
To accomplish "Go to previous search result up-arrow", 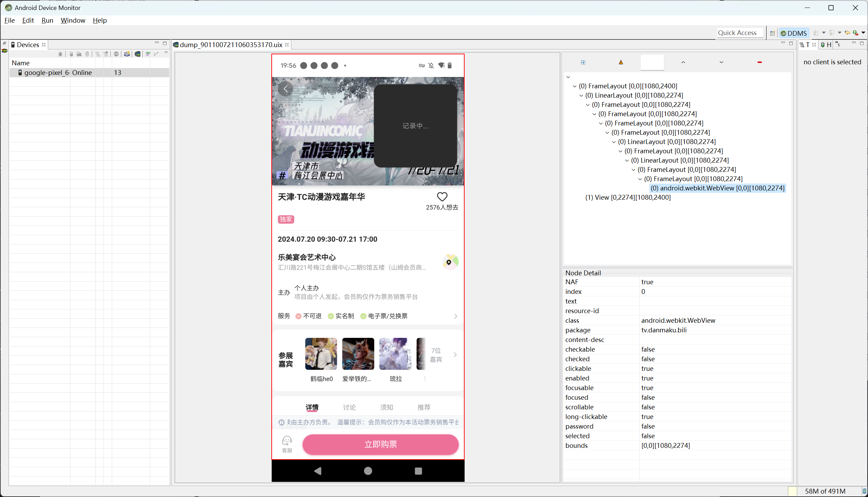I will coord(683,62).
